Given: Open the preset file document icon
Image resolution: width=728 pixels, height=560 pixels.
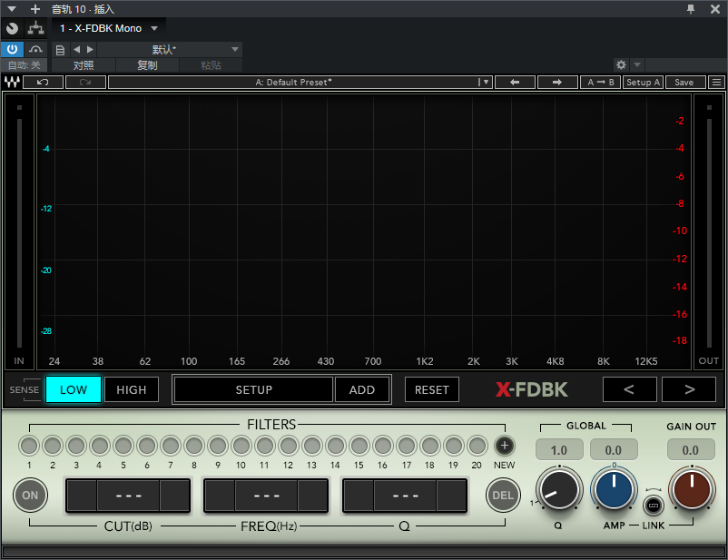Looking at the screenshot, I should tap(60, 50).
